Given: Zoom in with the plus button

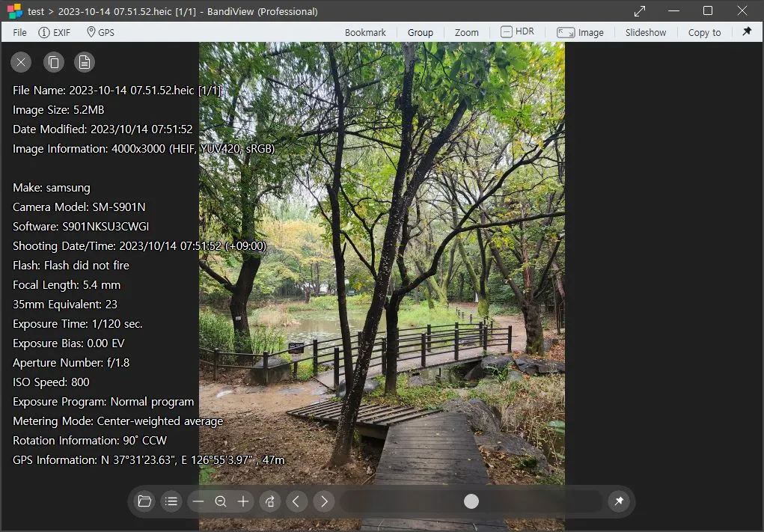Looking at the screenshot, I should click(x=243, y=501).
